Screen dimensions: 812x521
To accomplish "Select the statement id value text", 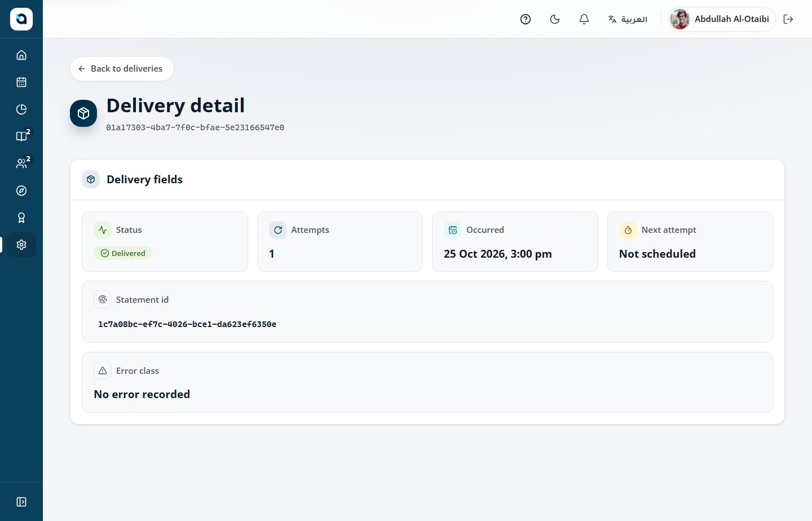I will coord(187,324).
